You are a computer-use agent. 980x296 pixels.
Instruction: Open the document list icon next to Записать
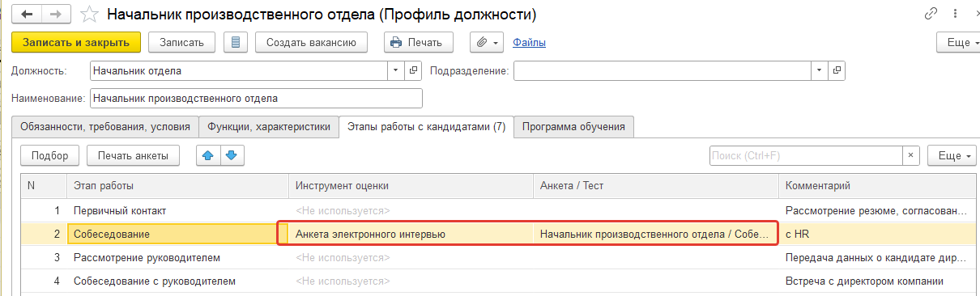[235, 42]
